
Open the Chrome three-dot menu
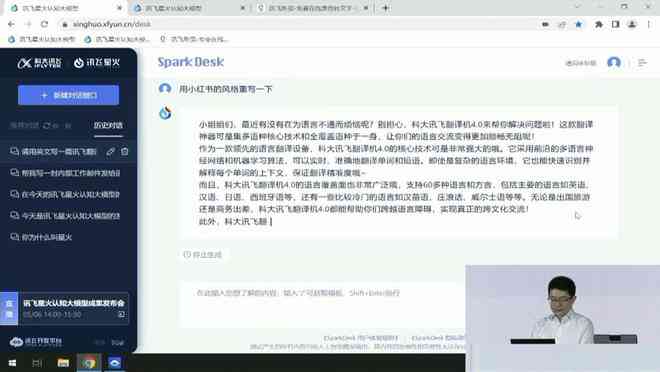tap(649, 24)
